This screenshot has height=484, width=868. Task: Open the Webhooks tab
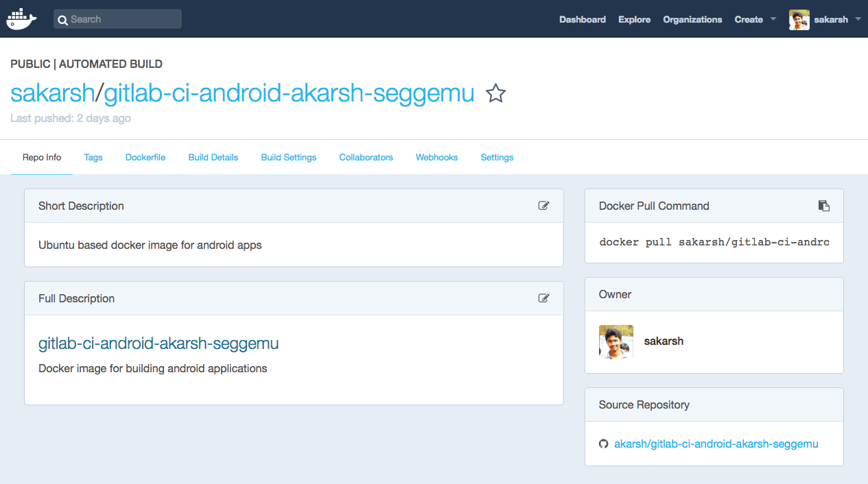[x=436, y=158]
